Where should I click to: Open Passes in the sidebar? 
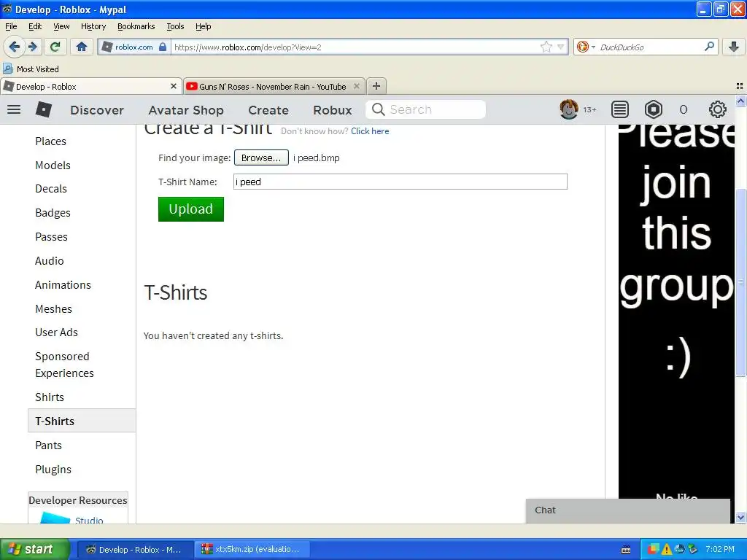[52, 237]
